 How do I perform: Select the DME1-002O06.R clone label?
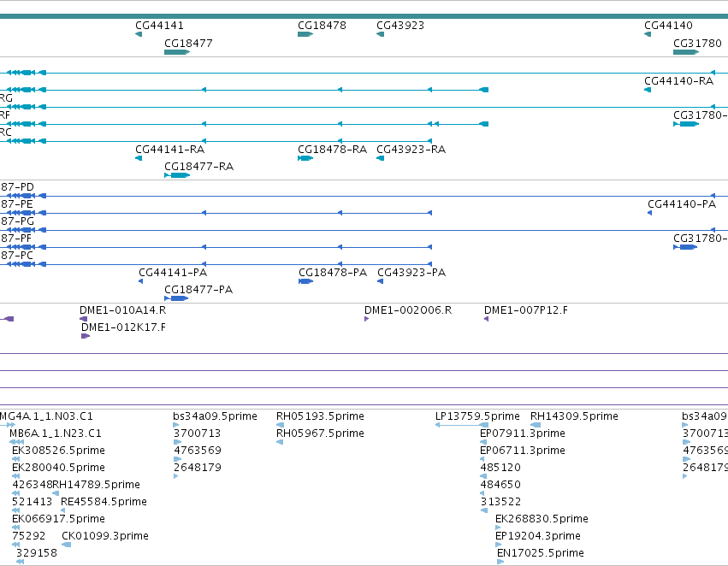click(408, 310)
